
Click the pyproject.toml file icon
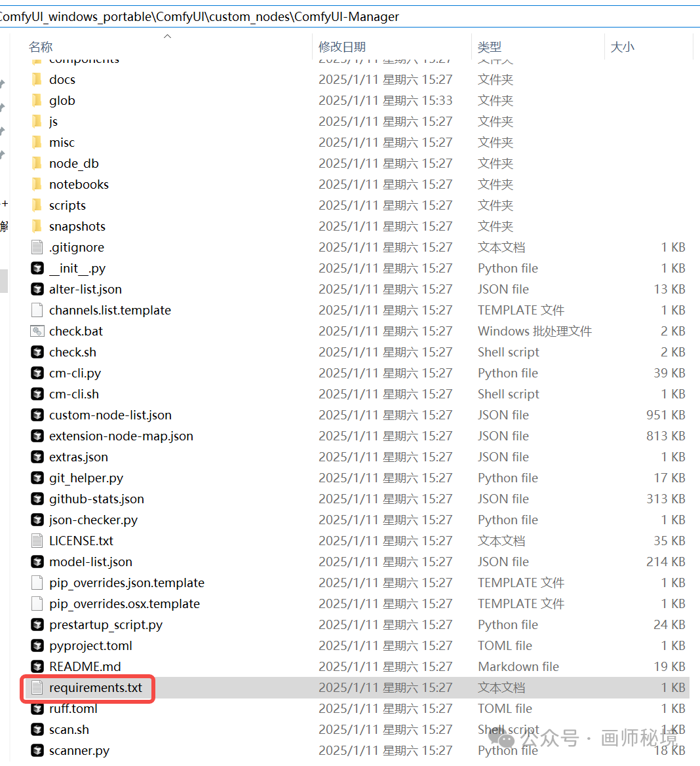click(37, 646)
